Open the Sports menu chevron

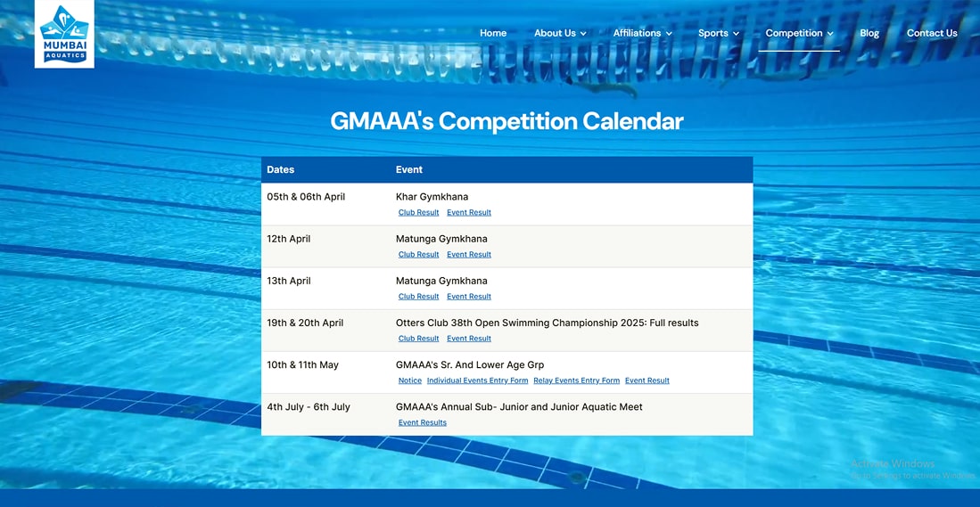[736, 34]
